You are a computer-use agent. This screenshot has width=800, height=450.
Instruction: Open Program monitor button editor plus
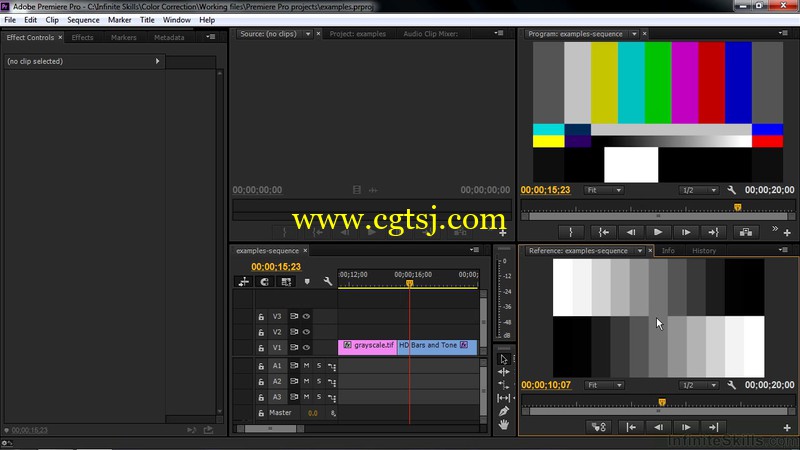(787, 233)
